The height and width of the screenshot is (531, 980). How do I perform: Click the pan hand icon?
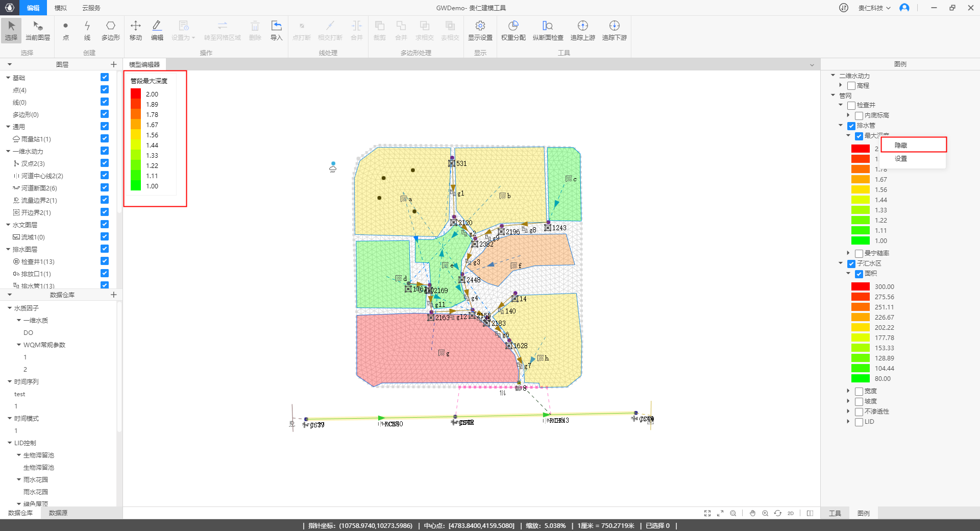tap(752, 513)
